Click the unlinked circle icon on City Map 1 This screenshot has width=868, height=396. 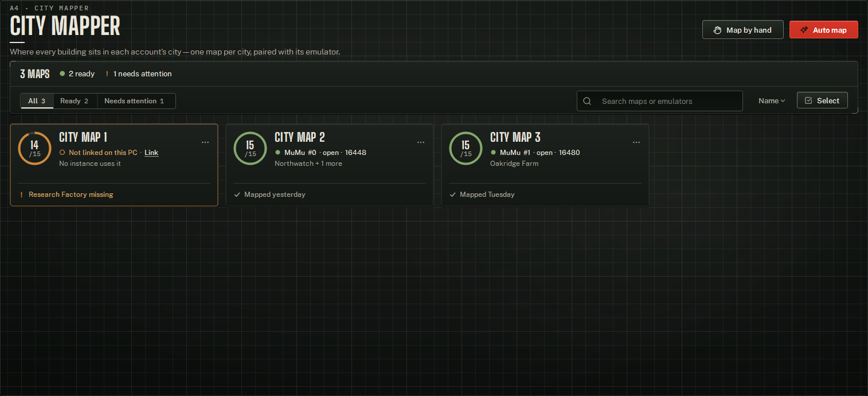[x=62, y=153]
